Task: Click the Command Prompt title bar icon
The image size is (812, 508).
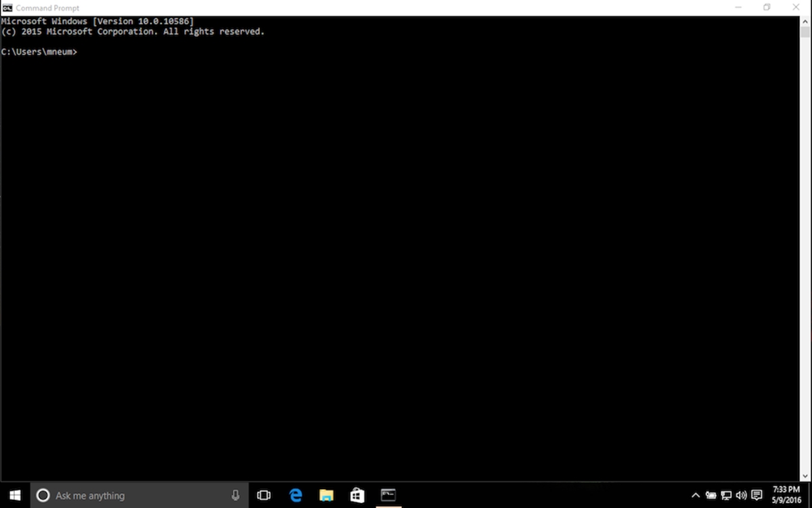Action: coord(7,7)
